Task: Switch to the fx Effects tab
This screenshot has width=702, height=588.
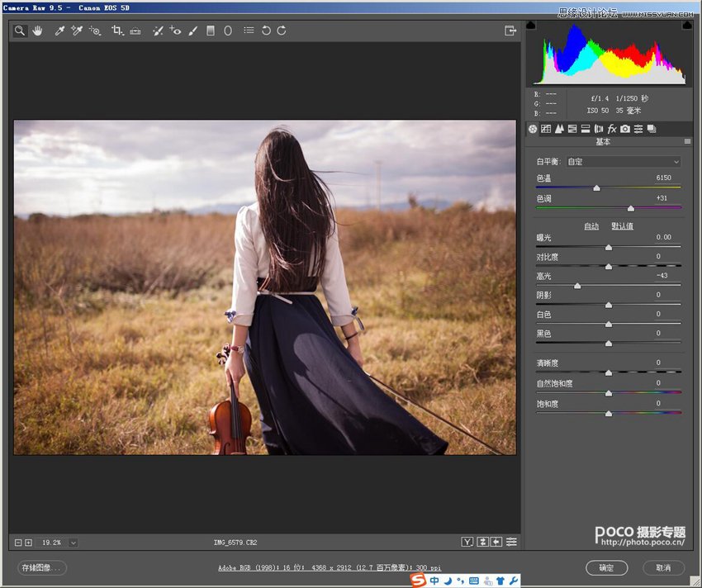Action: (612, 129)
